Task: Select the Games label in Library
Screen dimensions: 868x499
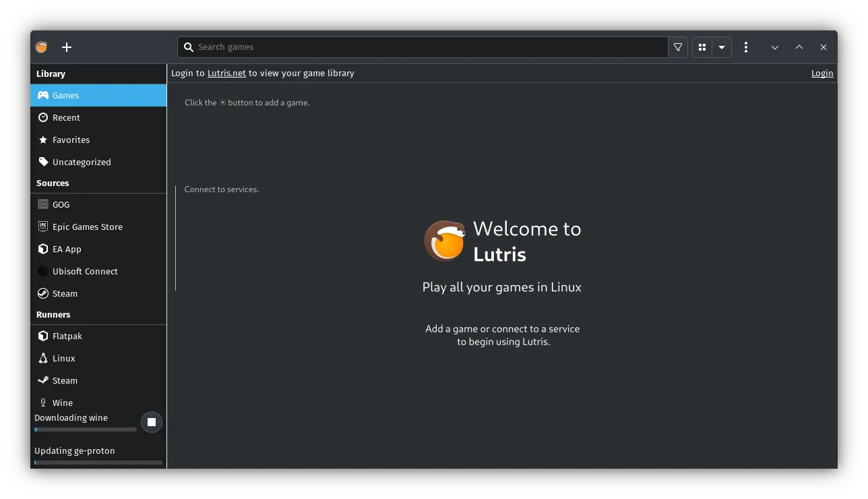Action: (x=66, y=95)
